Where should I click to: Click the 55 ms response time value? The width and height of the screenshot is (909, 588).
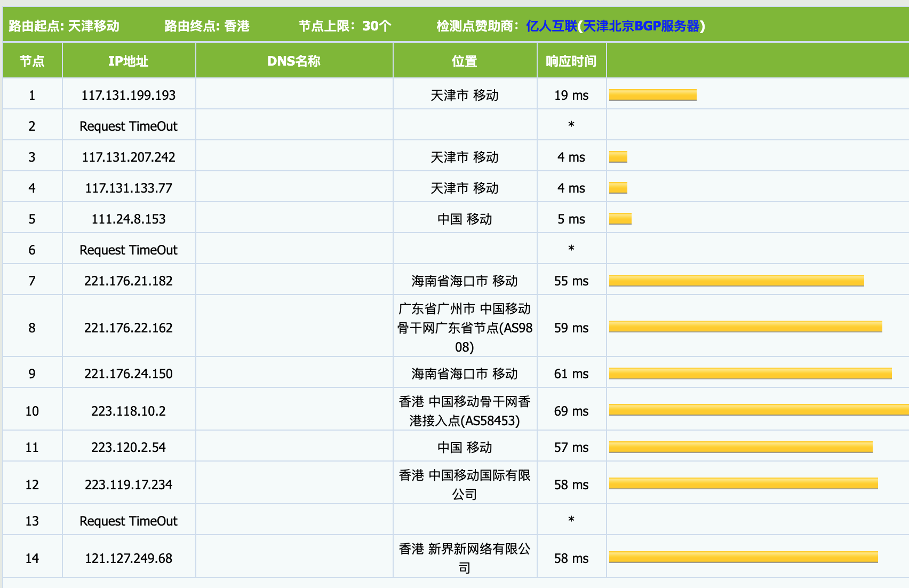click(x=571, y=280)
